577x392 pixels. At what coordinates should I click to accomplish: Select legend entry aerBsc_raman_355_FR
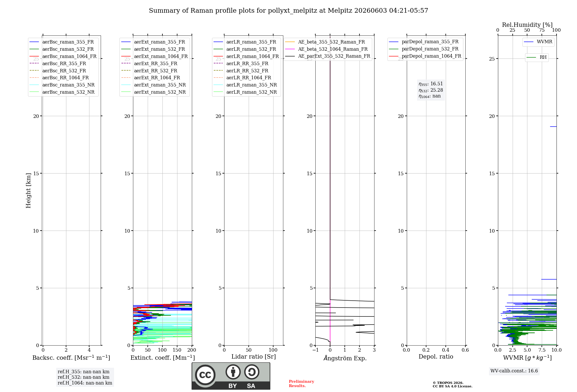point(63,42)
